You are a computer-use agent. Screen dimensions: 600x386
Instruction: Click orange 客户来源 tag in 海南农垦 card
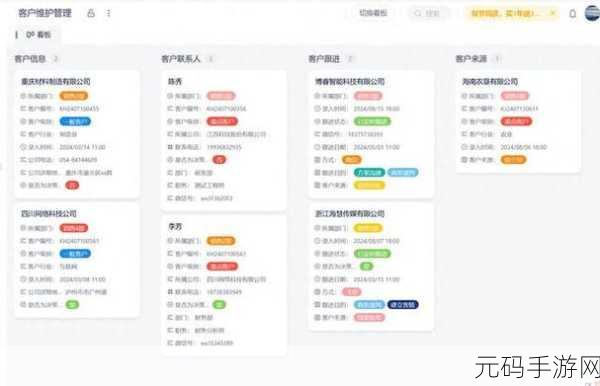(513, 160)
